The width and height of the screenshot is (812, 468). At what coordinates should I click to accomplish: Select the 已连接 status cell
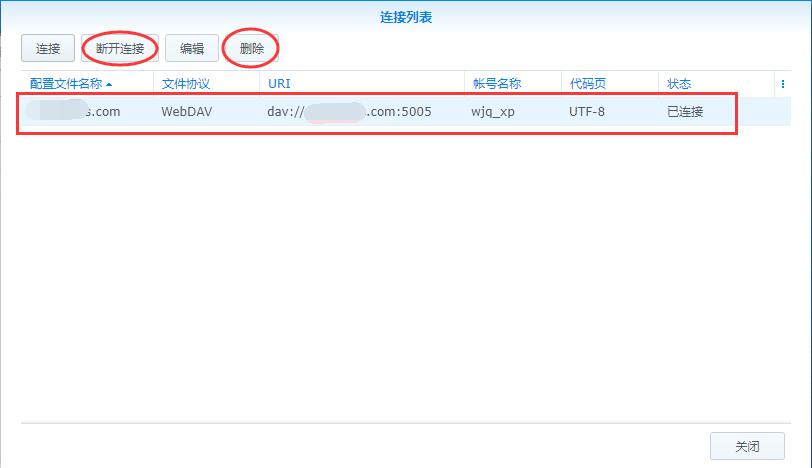tap(685, 111)
